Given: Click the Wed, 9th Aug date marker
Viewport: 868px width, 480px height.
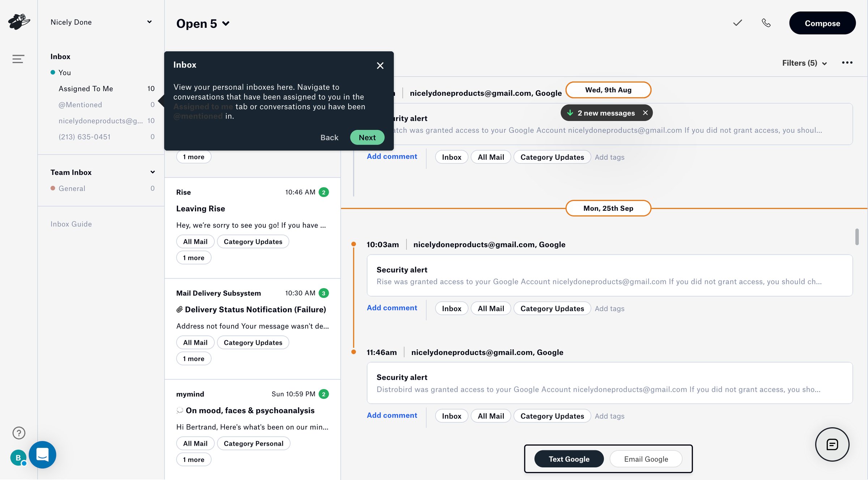Looking at the screenshot, I should click(608, 90).
